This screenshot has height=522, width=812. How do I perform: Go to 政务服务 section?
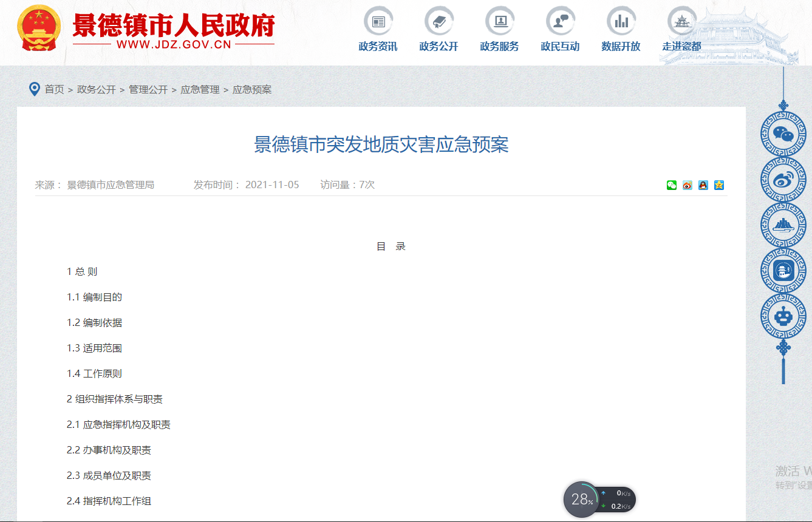click(x=499, y=30)
